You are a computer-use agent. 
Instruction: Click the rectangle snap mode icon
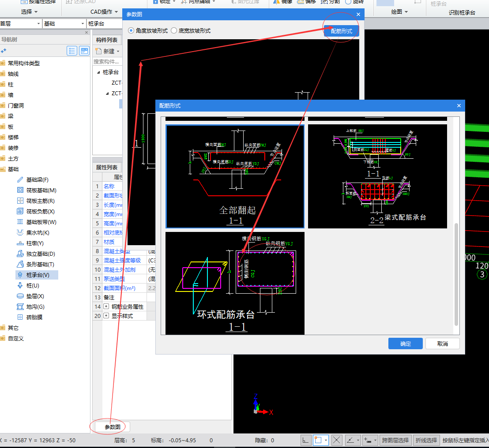[318, 440]
